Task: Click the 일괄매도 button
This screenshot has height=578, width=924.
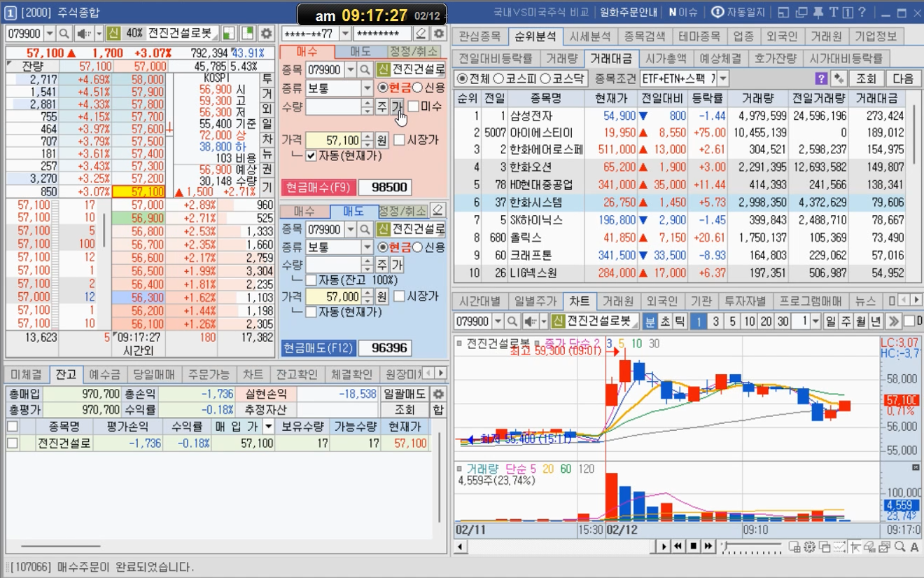Action: [405, 394]
